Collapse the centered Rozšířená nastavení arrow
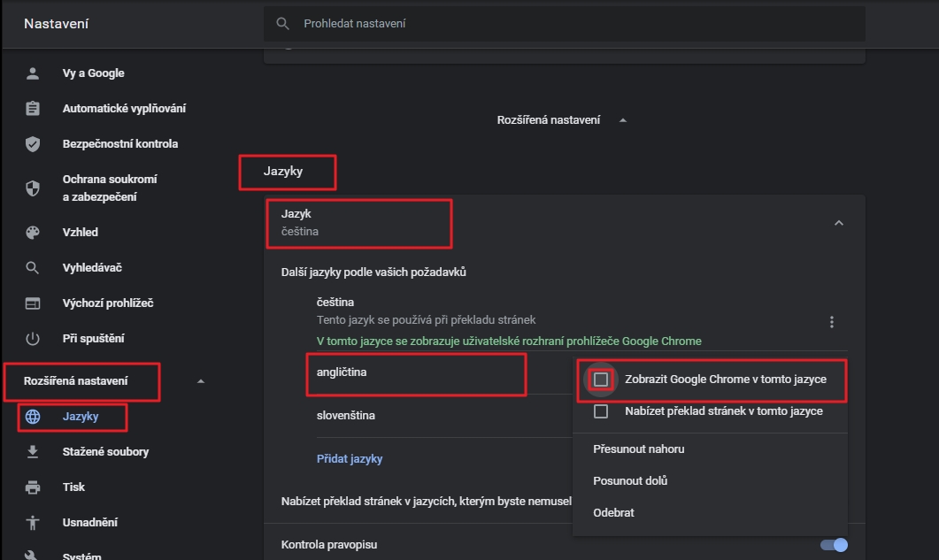Viewport: 939px width, 560px height. coord(623,120)
